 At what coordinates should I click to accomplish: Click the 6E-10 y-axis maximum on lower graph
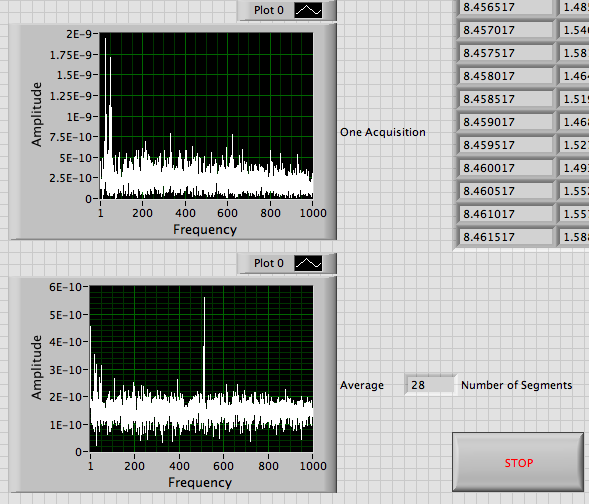point(65,287)
